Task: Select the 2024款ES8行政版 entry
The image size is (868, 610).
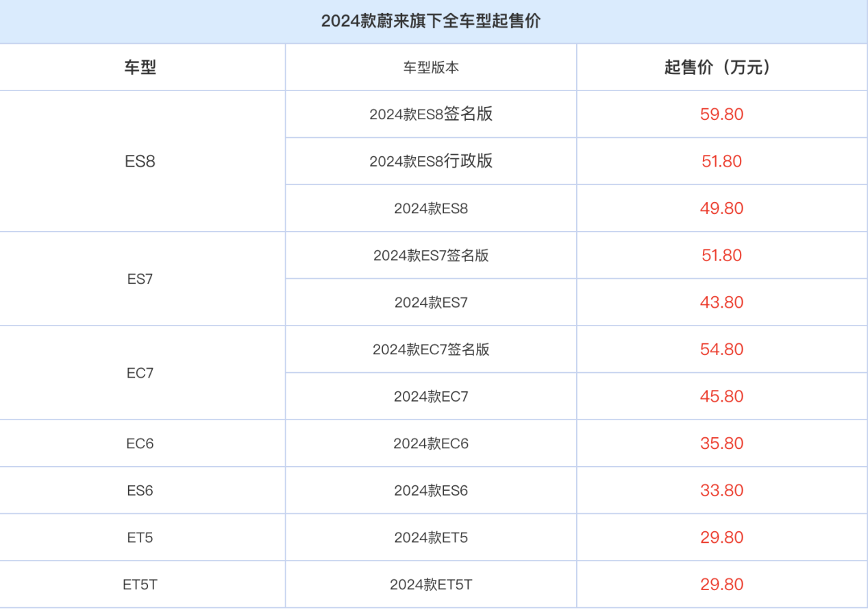Action: click(431, 161)
